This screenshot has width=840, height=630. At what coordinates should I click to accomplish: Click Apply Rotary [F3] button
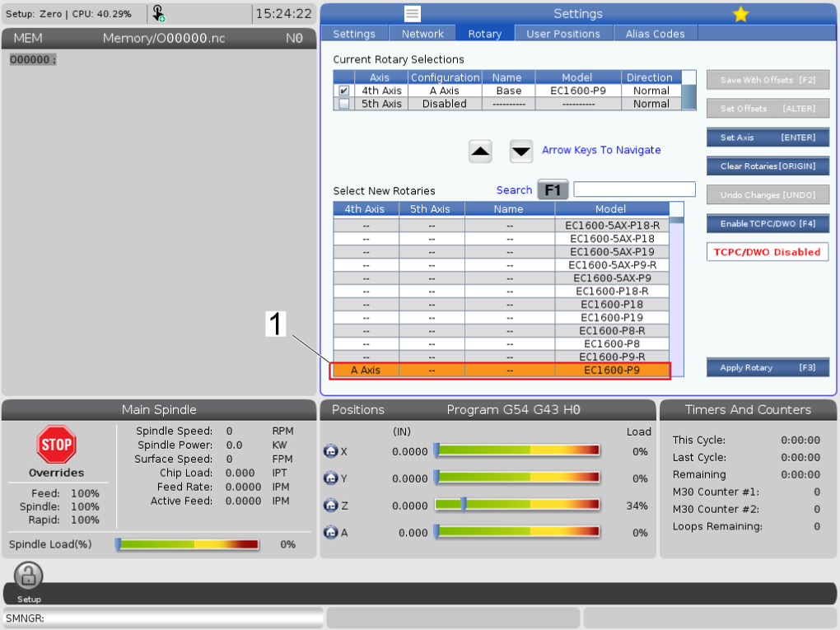pos(768,367)
